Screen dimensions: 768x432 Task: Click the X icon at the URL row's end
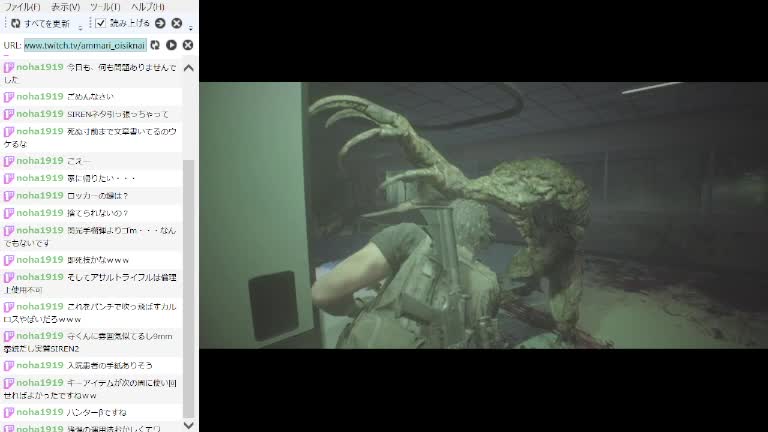pyautogui.click(x=188, y=45)
